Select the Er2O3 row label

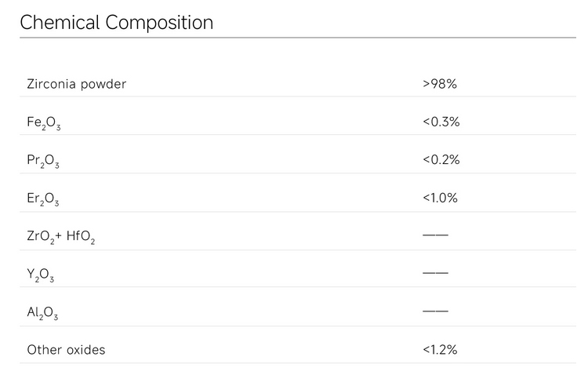point(43,199)
